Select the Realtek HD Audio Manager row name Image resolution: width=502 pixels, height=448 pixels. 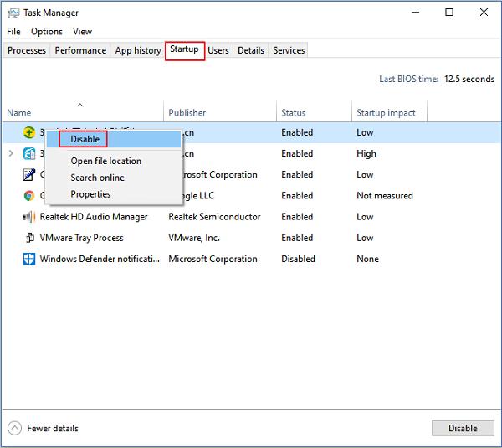click(94, 217)
